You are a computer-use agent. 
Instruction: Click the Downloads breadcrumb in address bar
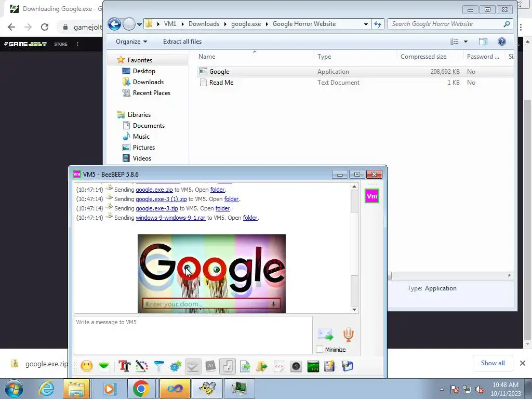click(x=204, y=24)
